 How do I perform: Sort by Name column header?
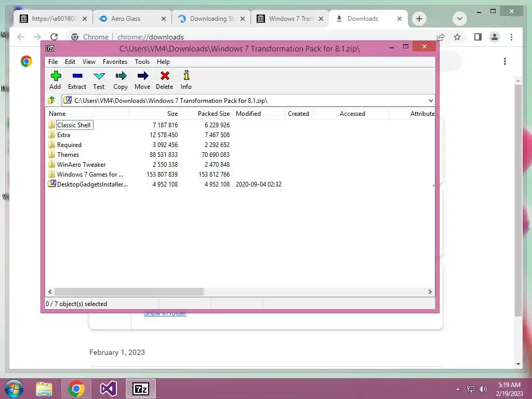click(x=87, y=114)
